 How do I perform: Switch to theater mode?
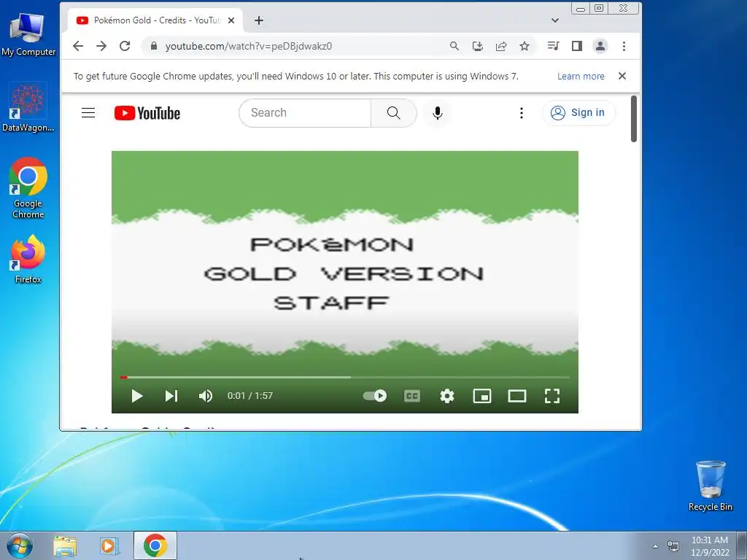point(517,396)
